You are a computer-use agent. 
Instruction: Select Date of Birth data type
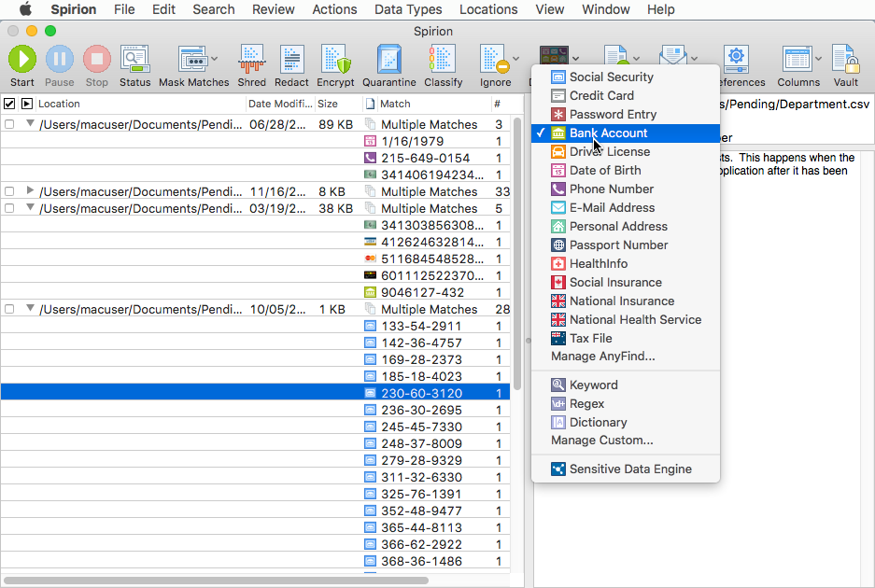pyautogui.click(x=626, y=170)
